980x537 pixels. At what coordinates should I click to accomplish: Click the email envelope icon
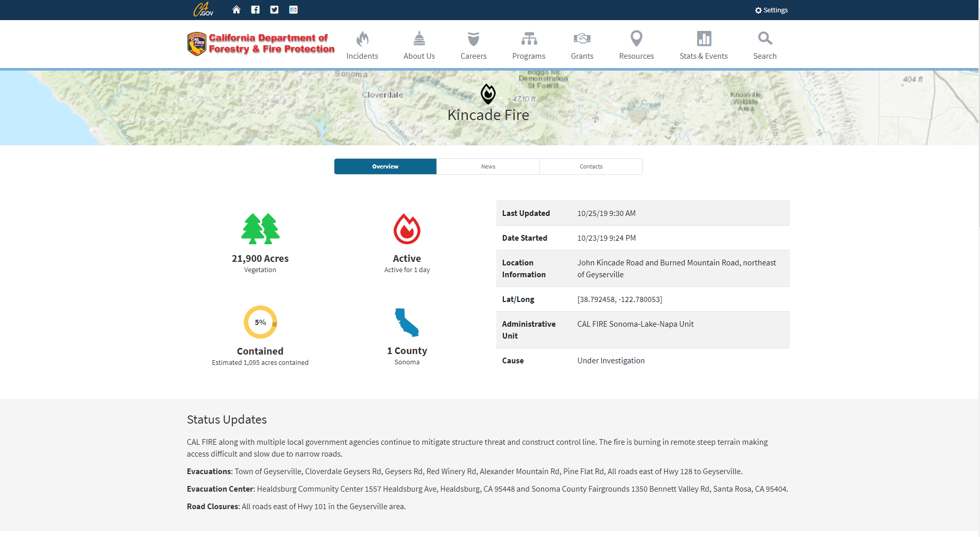pos(294,10)
